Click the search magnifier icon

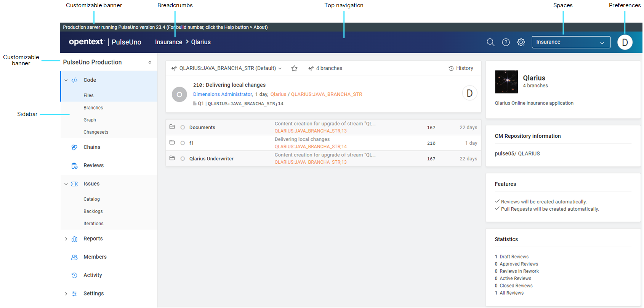[x=490, y=42]
